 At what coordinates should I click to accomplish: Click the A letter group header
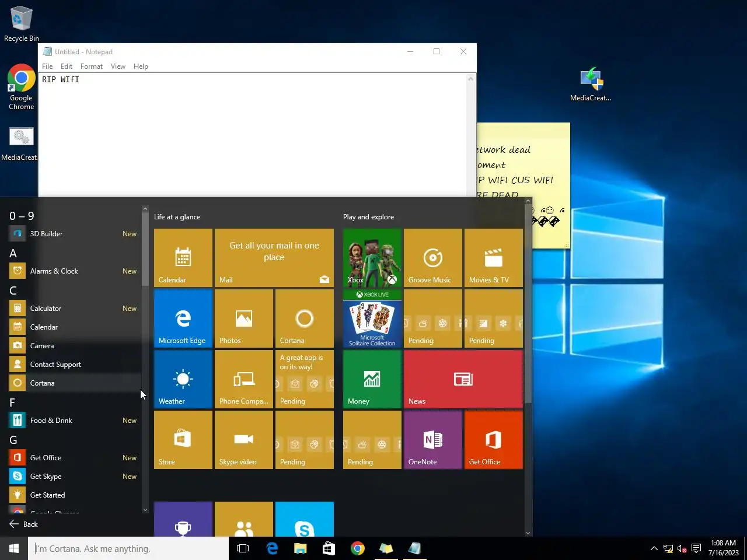(13, 253)
